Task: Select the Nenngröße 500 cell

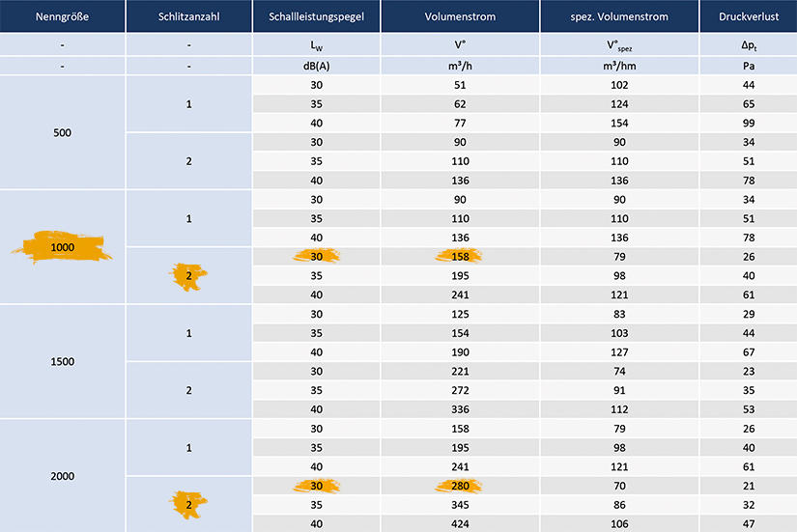Action: pos(63,132)
